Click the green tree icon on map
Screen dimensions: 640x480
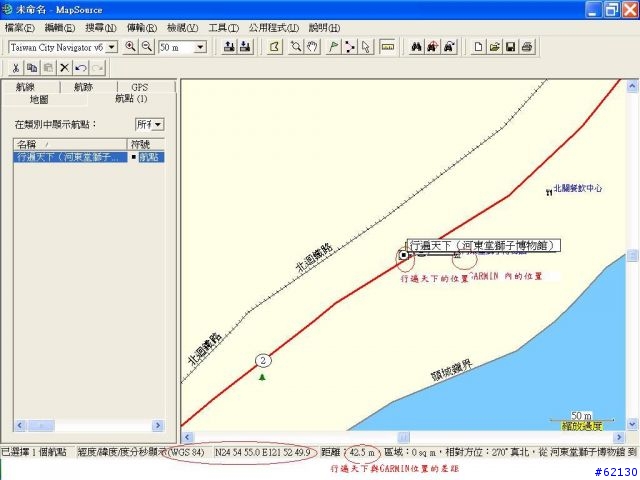(262, 377)
